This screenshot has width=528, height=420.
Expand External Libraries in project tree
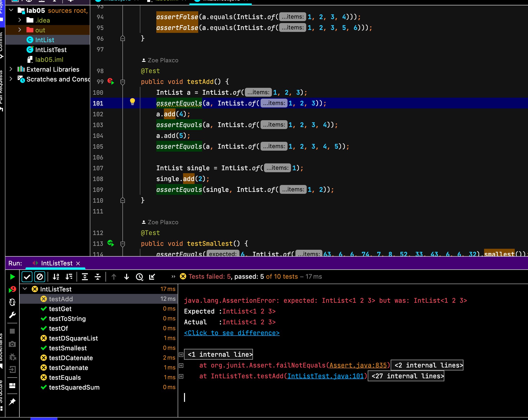tap(11, 69)
